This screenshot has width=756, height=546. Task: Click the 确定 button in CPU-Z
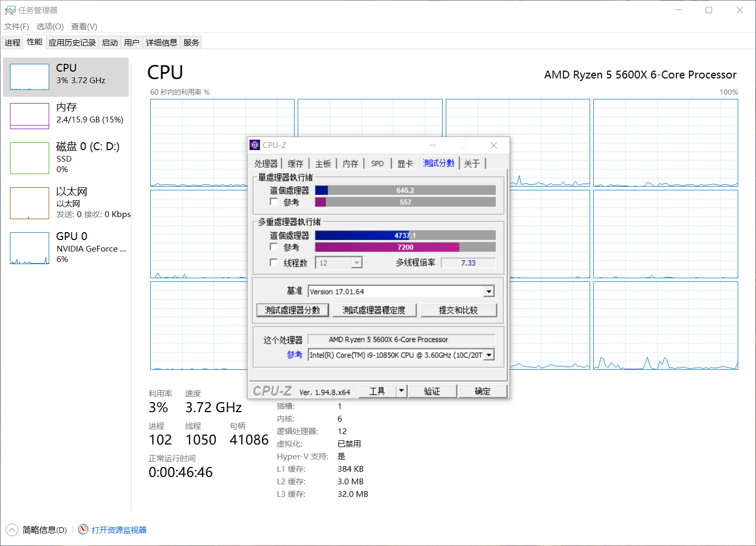click(482, 391)
